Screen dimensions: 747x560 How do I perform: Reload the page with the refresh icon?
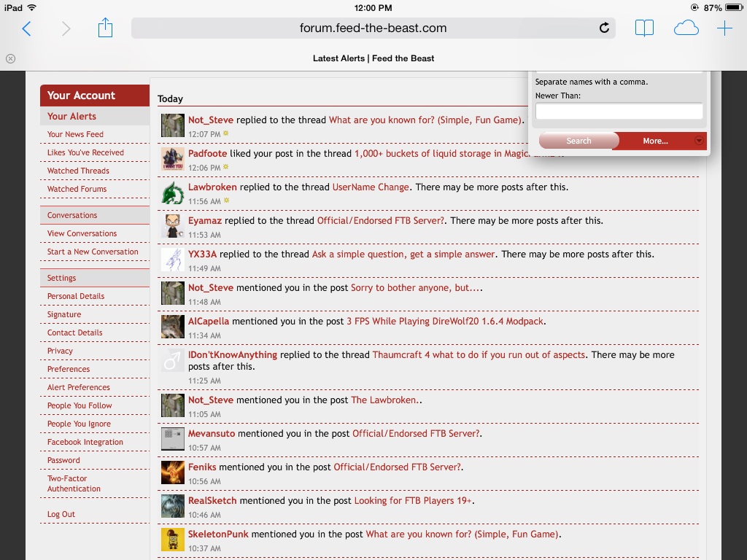604,28
